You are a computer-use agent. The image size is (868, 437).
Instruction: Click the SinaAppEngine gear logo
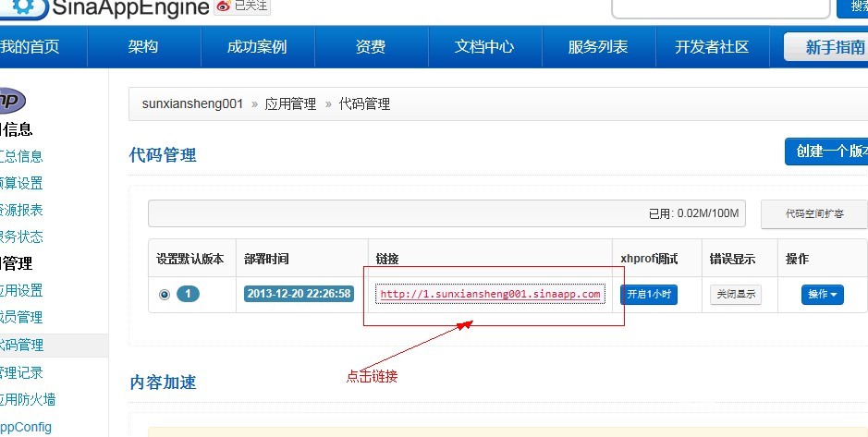point(22,7)
